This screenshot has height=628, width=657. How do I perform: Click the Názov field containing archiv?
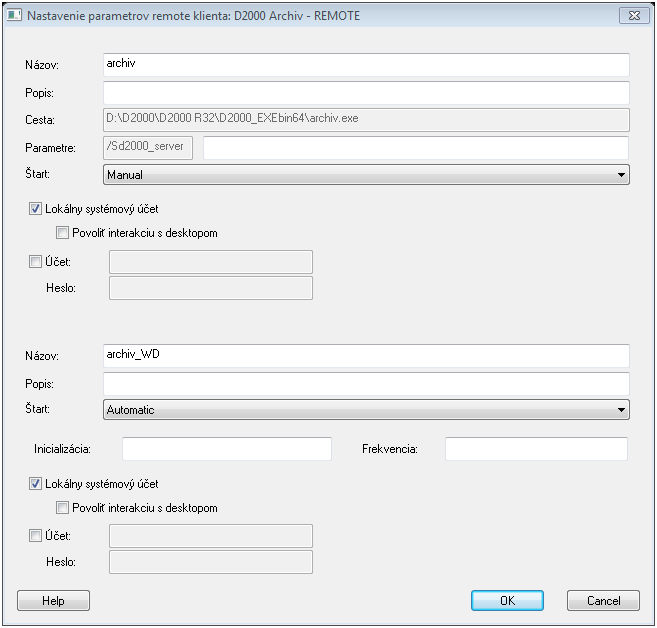[366, 64]
